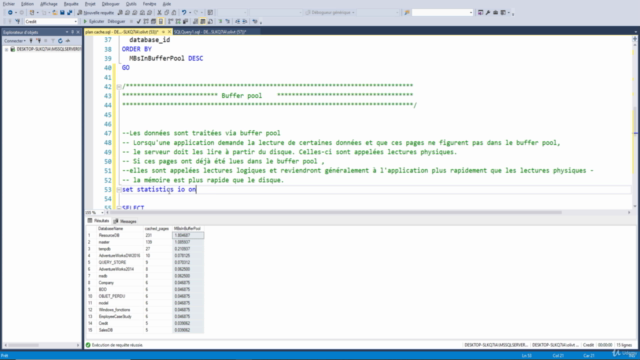Screen dimensions: 640x360
Task: Open the find search combo box dropdown
Action: (x=471, y=12)
